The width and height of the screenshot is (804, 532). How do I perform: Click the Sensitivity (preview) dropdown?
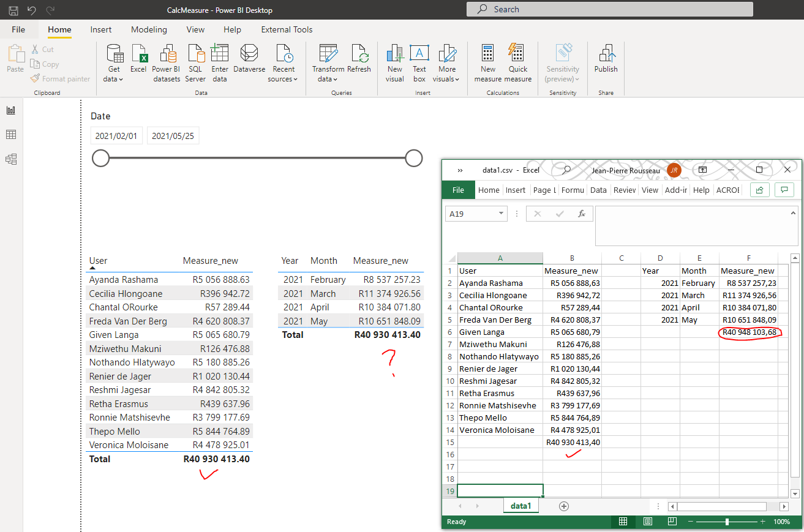coord(563,64)
